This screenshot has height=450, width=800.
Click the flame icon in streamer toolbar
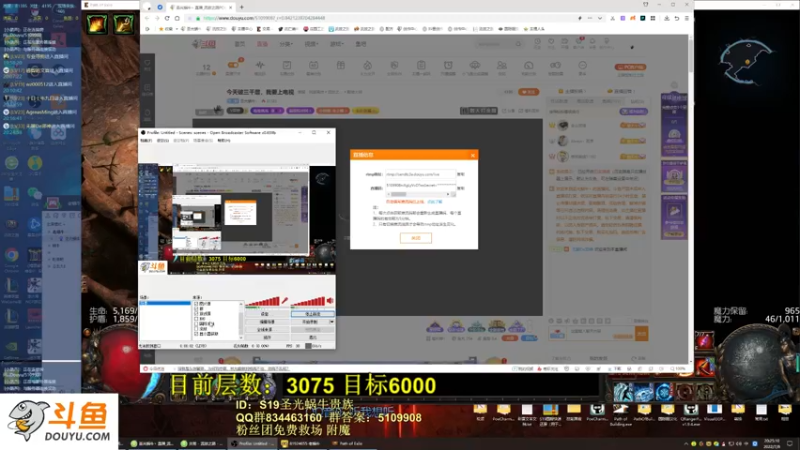tap(367, 65)
